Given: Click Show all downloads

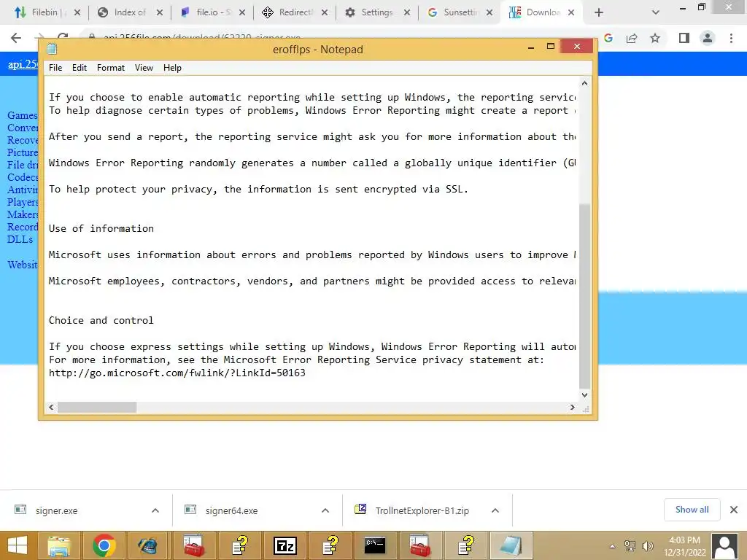Looking at the screenshot, I should coord(692,510).
